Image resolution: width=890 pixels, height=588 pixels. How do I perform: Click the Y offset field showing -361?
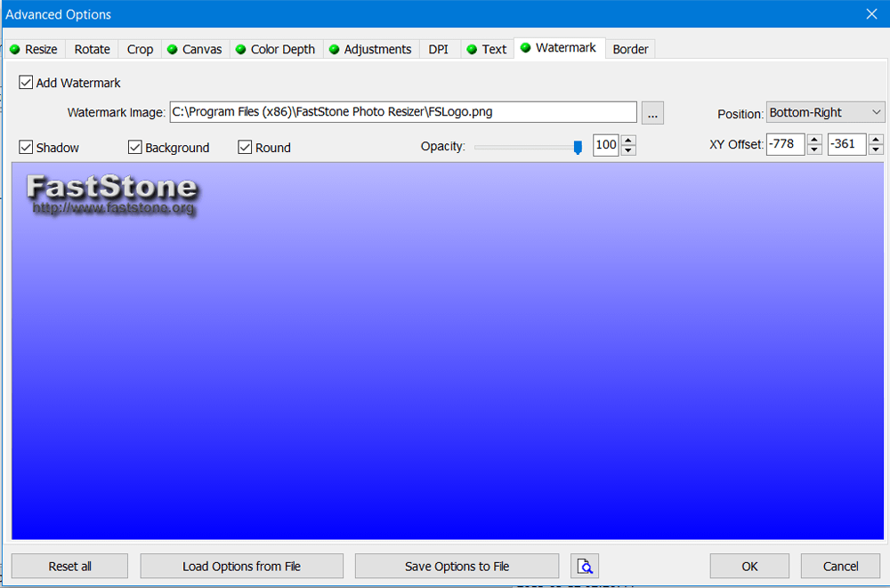(846, 144)
